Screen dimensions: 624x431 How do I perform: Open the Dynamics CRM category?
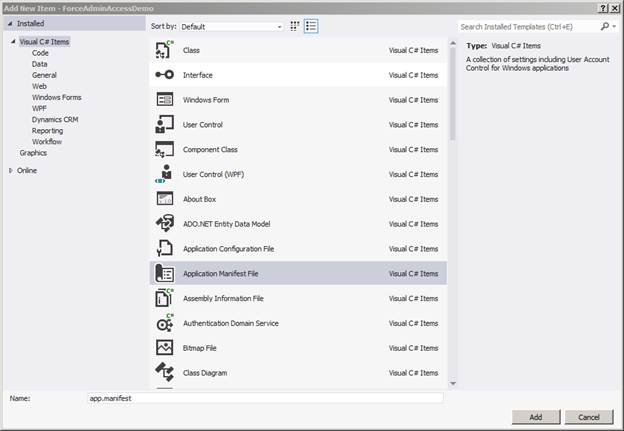pyautogui.click(x=55, y=119)
